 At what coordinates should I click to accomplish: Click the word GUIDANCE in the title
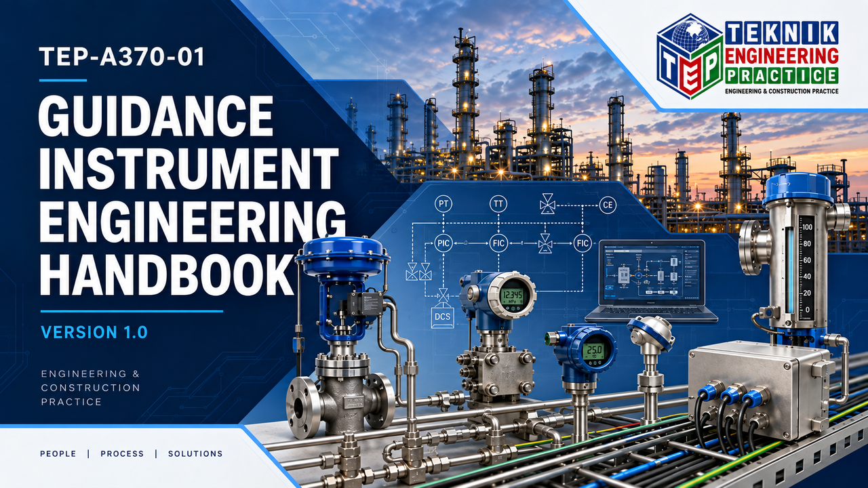157,116
